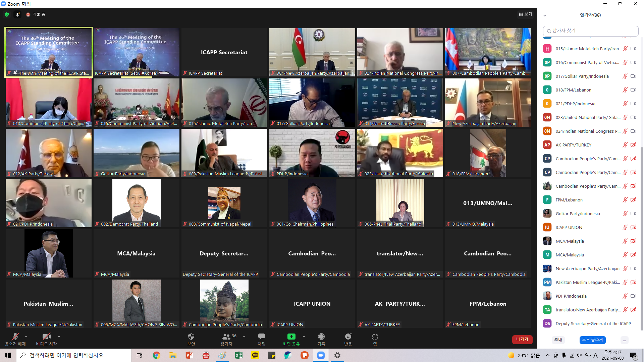Select FPM/Lebanon row in participants list
The height and width of the screenshot is (362, 644).
tap(590, 200)
